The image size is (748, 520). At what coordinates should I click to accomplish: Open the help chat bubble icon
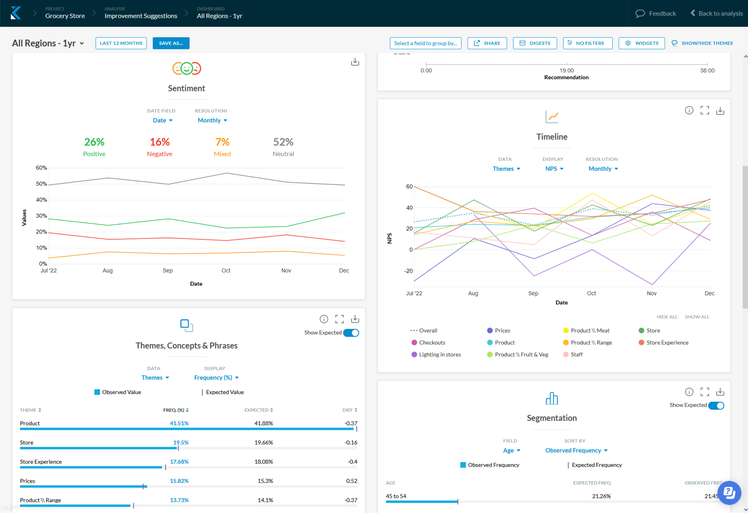point(729,493)
